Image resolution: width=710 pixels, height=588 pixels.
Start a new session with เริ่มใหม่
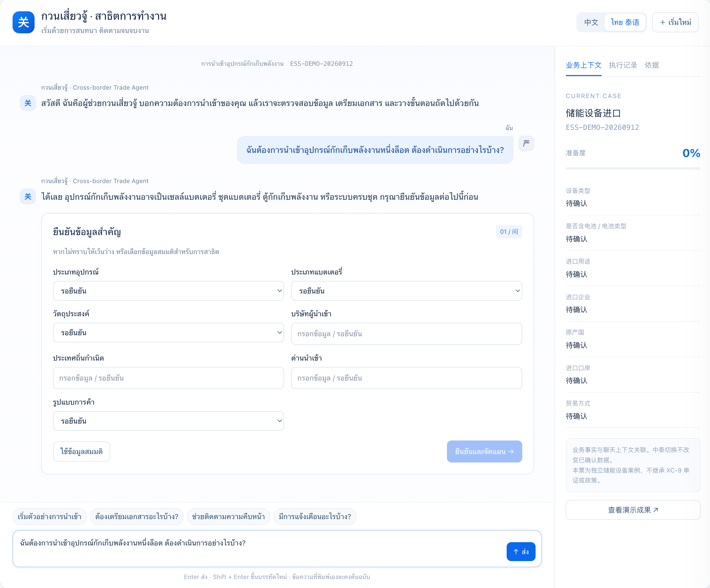point(675,22)
